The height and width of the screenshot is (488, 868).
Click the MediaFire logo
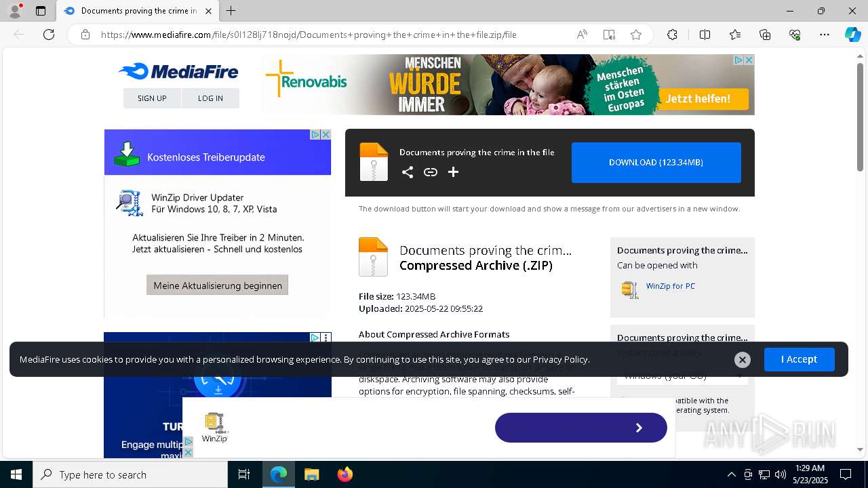pos(178,71)
